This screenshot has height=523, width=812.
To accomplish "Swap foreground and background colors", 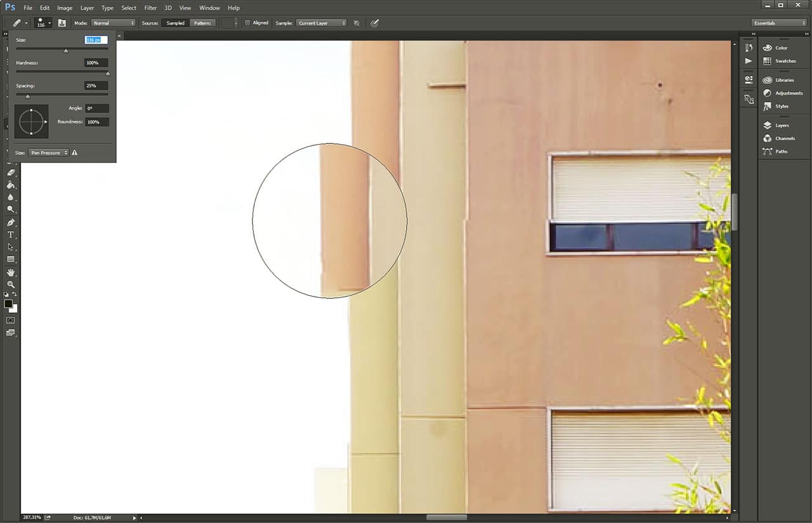I will [15, 295].
